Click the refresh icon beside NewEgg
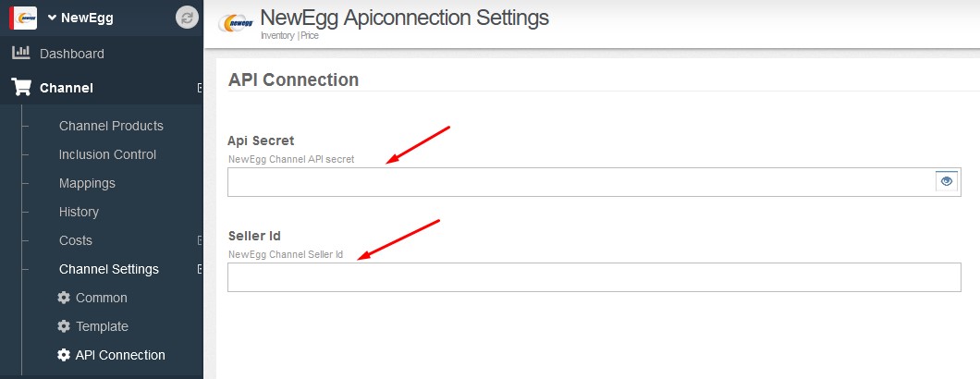 point(188,18)
